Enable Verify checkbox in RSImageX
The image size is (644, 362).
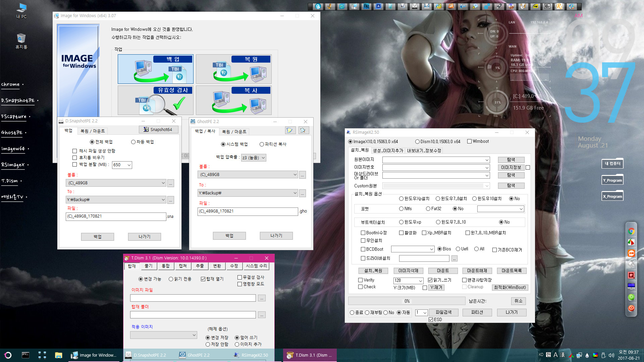[361, 280]
